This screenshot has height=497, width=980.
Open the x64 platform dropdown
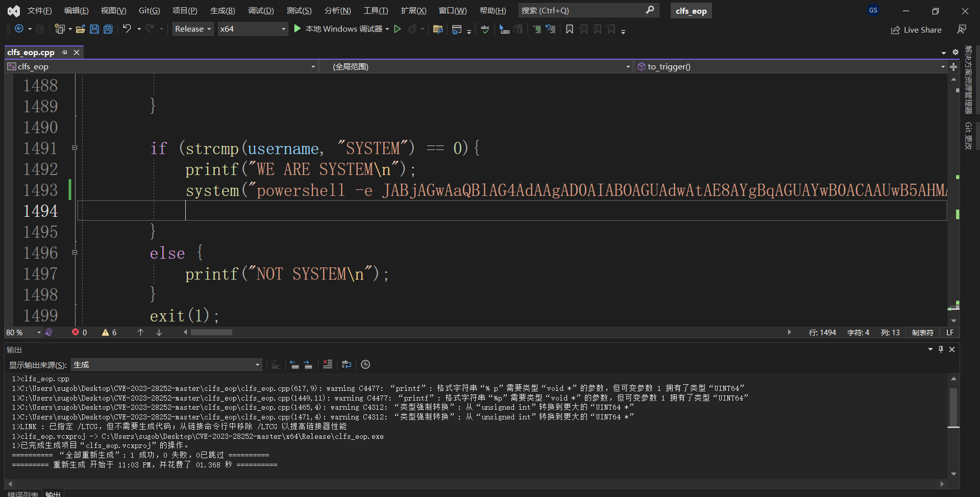pos(253,29)
